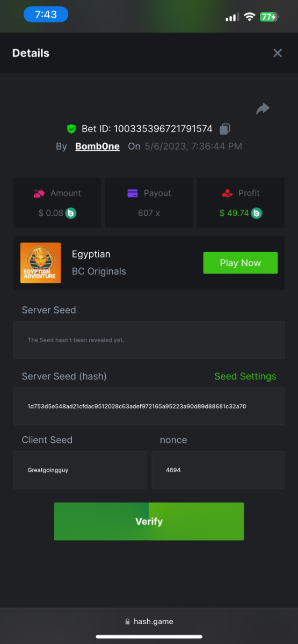Tap the hash.game address bar
This screenshot has width=298, height=644.
[149, 621]
